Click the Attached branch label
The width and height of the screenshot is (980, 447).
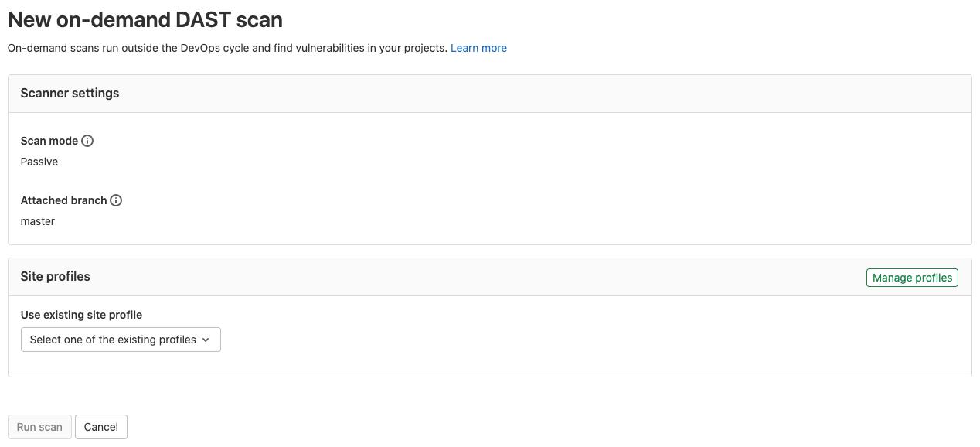(x=63, y=200)
